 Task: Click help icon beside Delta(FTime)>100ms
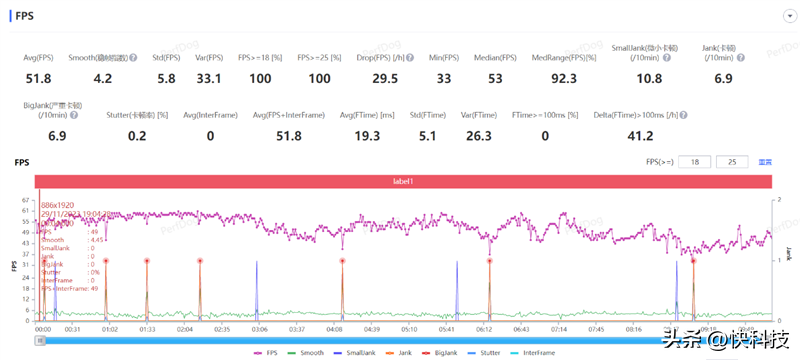click(684, 115)
